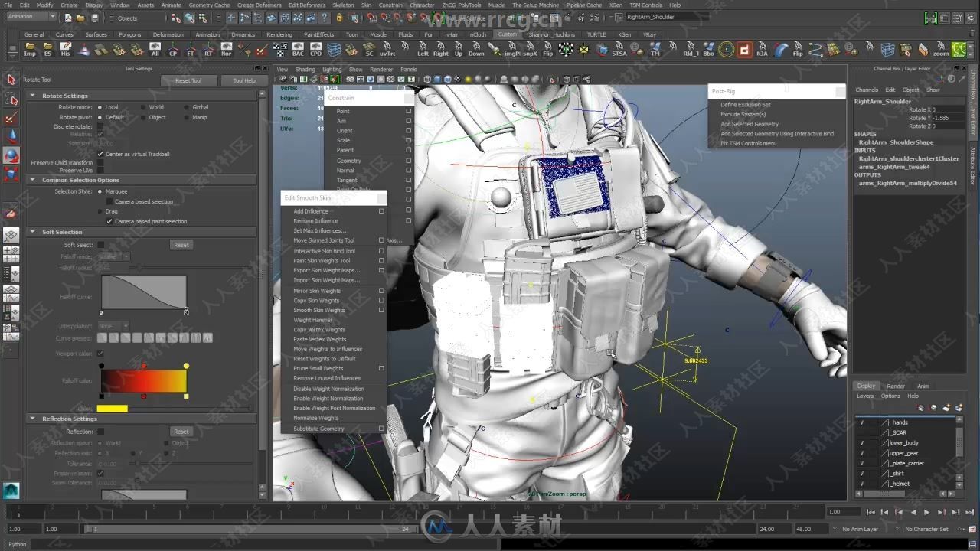Screen dimensions: 980x551
Task: Open options box for Add Influence
Action: [x=381, y=211]
